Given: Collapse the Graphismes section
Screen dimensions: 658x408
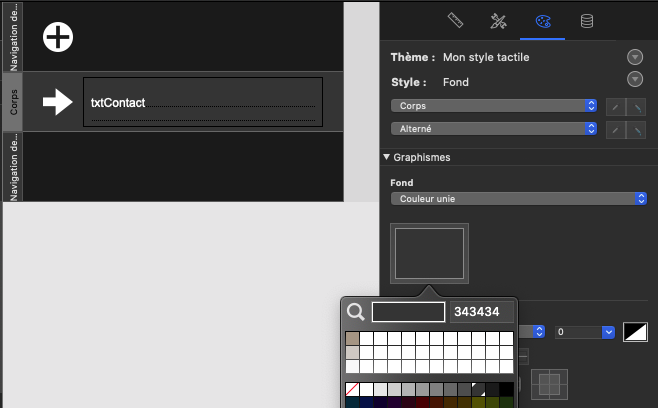Looking at the screenshot, I should (x=387, y=158).
